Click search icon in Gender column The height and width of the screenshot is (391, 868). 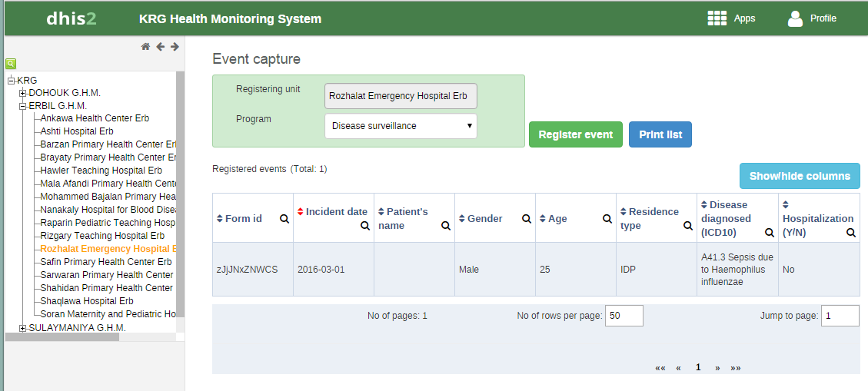click(527, 219)
